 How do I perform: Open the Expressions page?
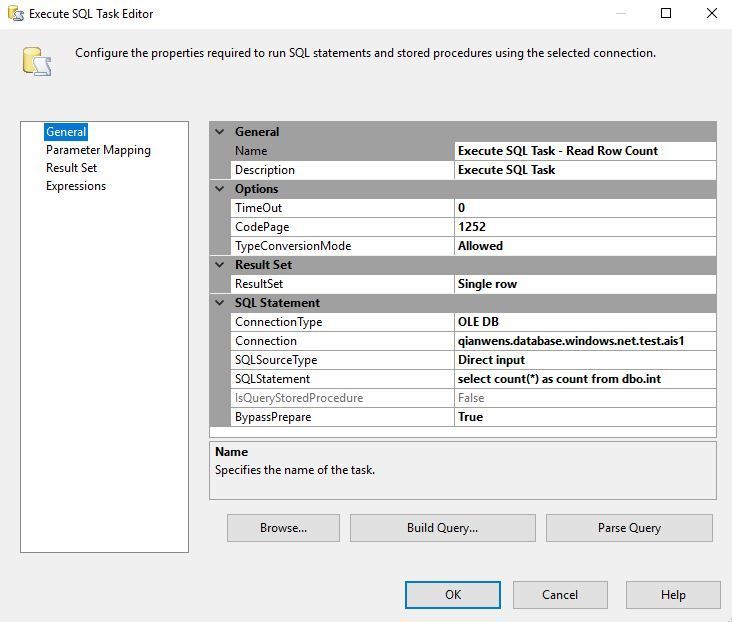tap(76, 186)
